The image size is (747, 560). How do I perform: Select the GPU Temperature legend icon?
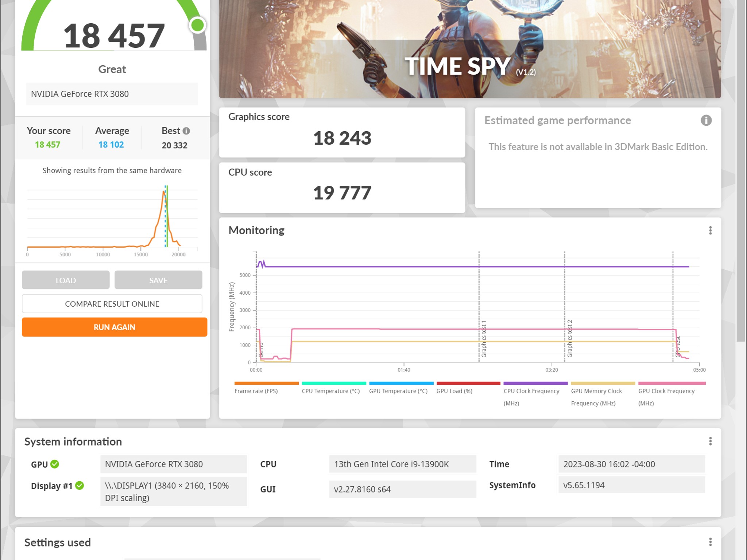401,383
